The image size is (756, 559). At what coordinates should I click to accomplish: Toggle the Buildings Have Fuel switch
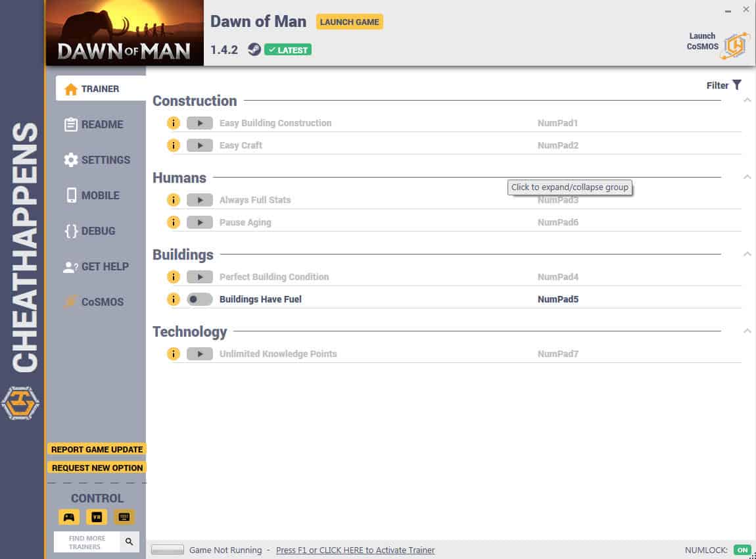200,299
